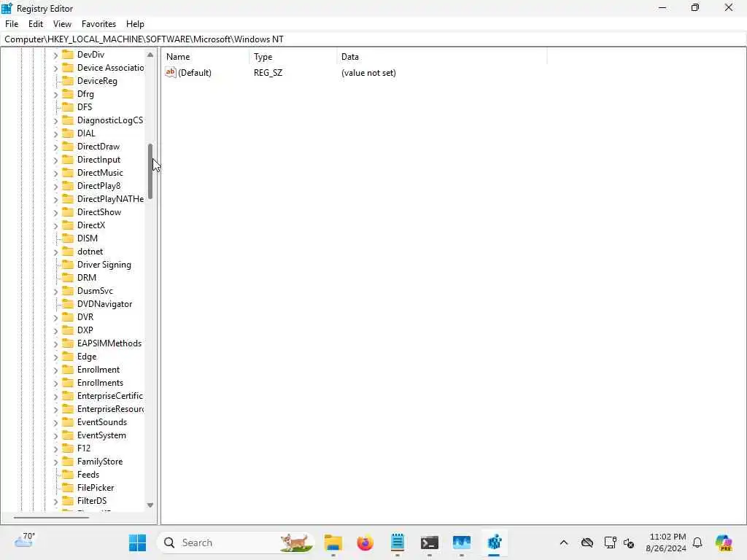The height and width of the screenshot is (560, 747).
Task: Select the DISM folder icon
Action: tap(68, 238)
